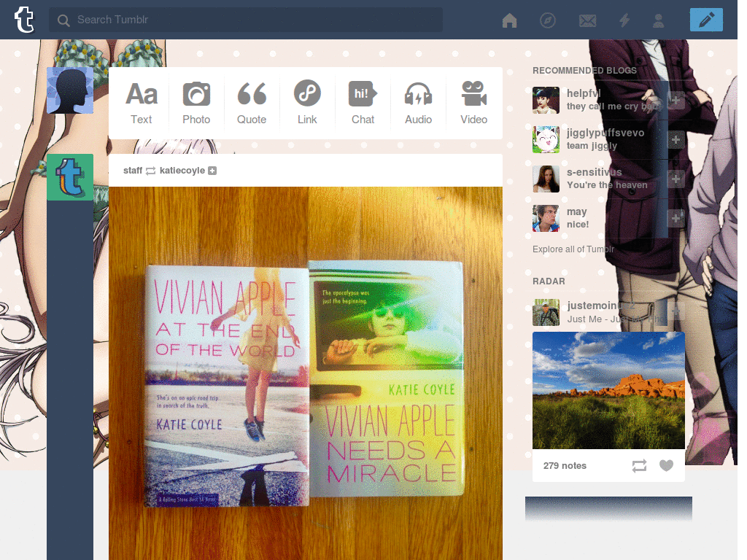This screenshot has width=747, height=560.
Task: Open your silhouette avatar beside post bar
Action: [70, 90]
